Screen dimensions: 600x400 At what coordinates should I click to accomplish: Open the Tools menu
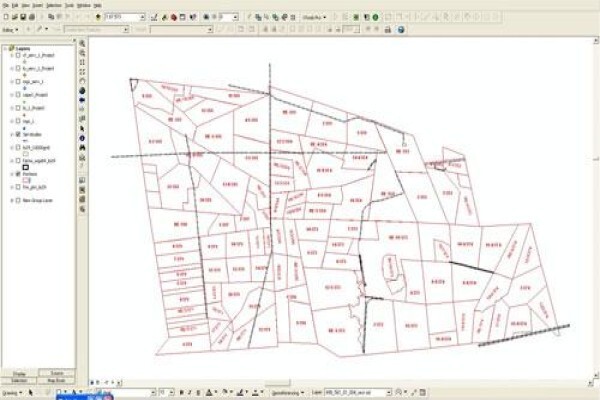pos(69,6)
